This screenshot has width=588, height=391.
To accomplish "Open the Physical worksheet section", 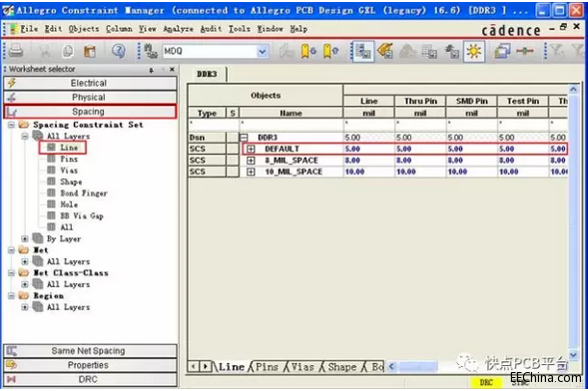I will click(x=90, y=98).
